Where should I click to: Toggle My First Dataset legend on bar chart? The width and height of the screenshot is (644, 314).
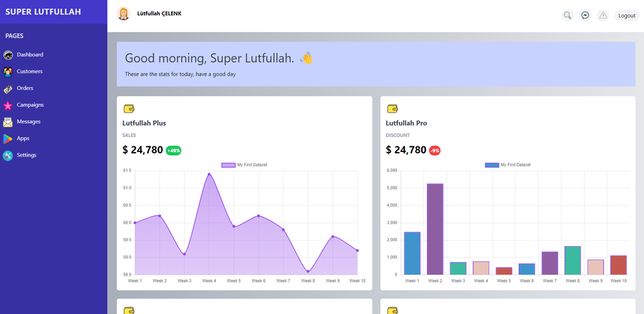[x=508, y=165]
